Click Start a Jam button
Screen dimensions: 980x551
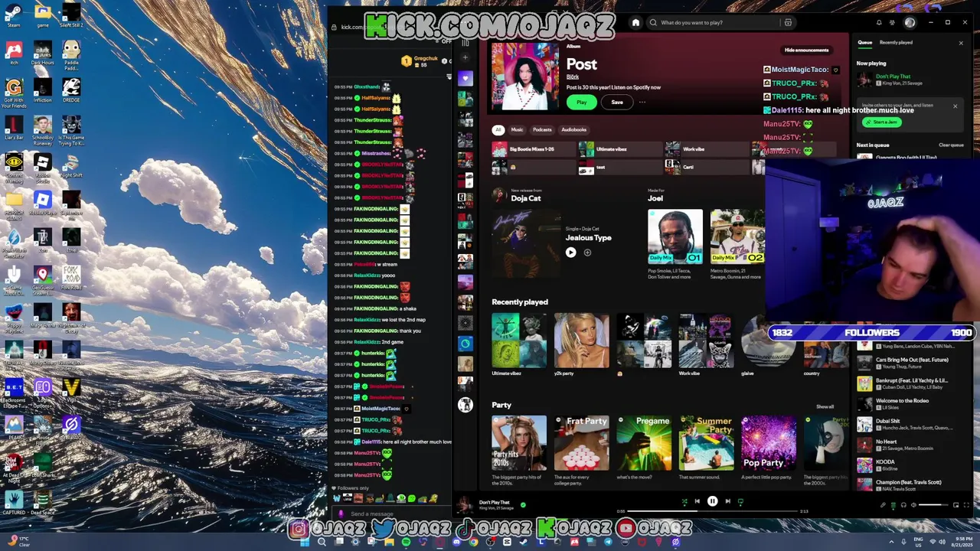point(881,122)
